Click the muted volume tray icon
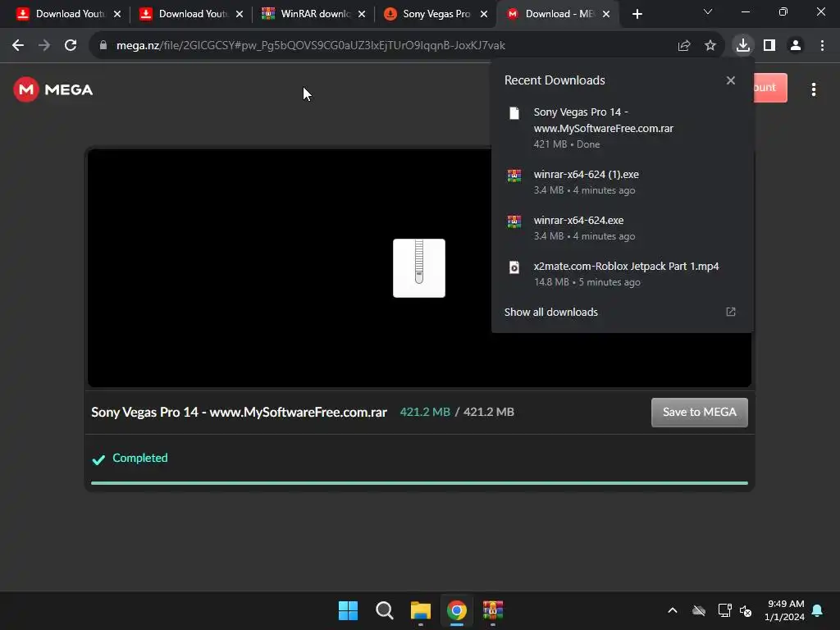This screenshot has height=630, width=840. 745,610
